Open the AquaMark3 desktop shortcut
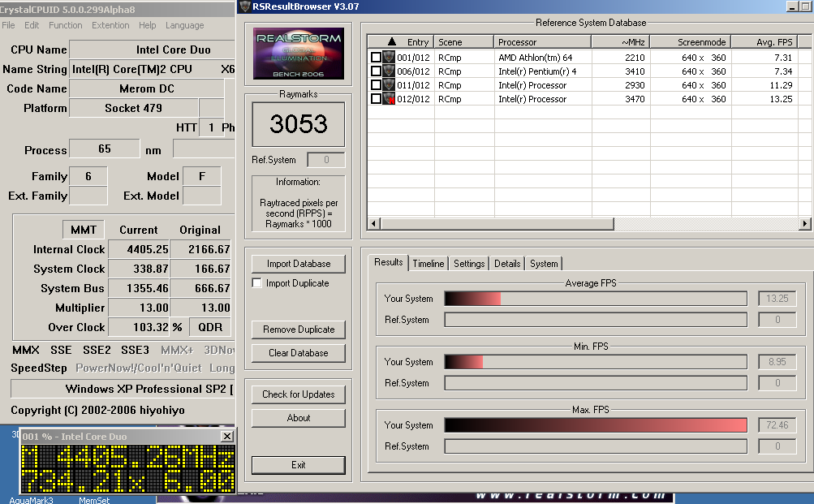 [32, 500]
